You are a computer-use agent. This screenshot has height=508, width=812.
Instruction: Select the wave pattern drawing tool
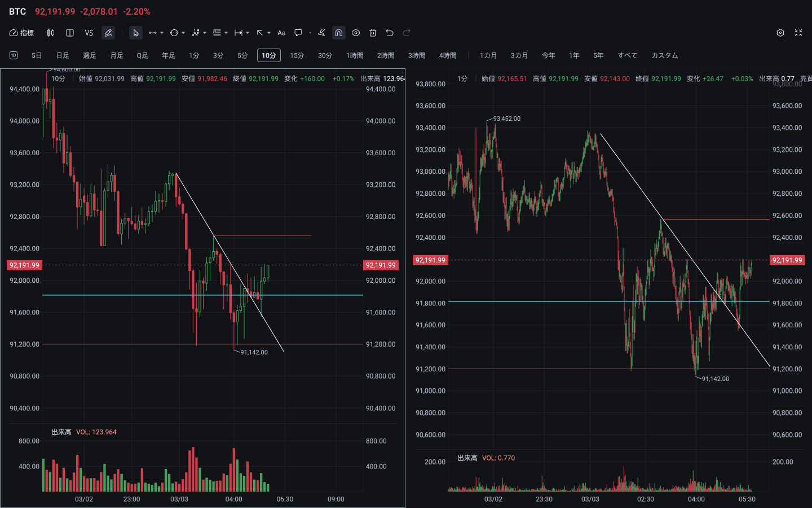196,33
